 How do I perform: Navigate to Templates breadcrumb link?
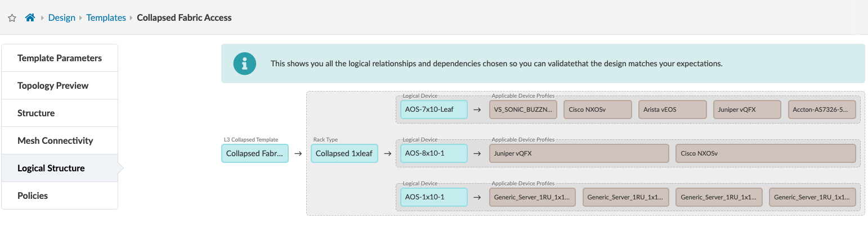(106, 18)
